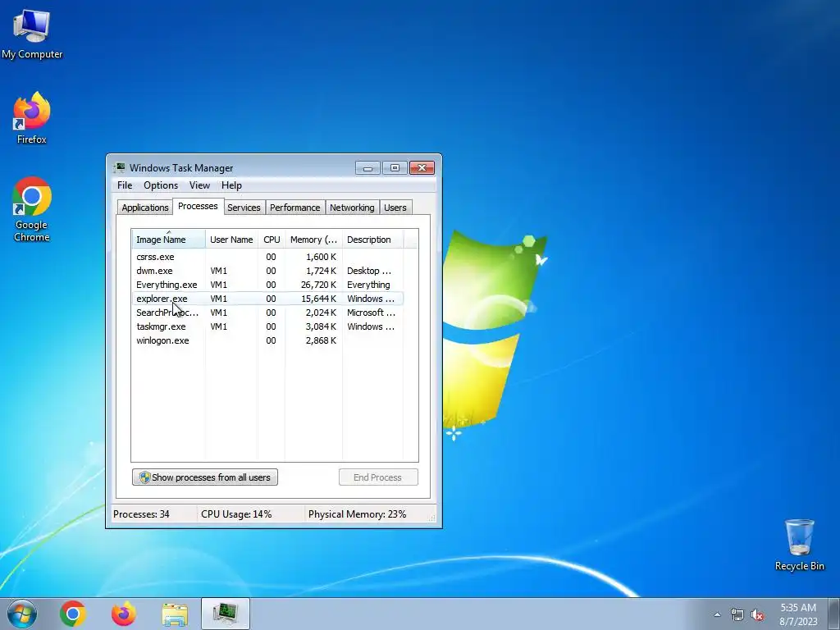
Task: Select the explorer.exe process row
Action: tap(267, 299)
